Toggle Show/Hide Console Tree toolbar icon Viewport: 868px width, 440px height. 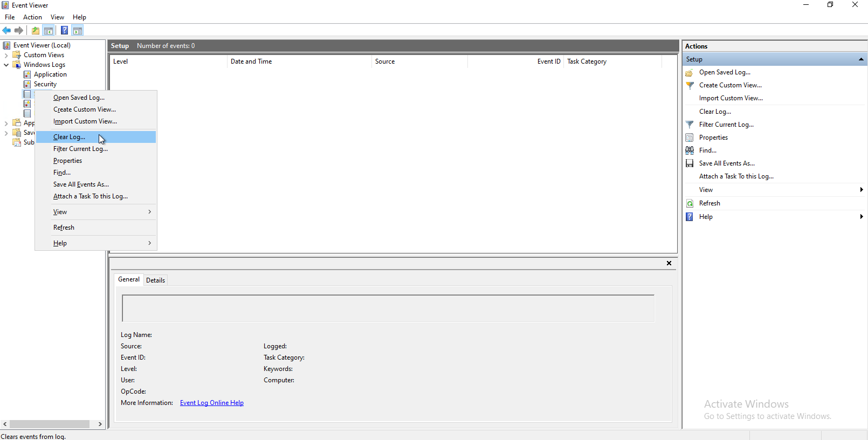tap(49, 31)
